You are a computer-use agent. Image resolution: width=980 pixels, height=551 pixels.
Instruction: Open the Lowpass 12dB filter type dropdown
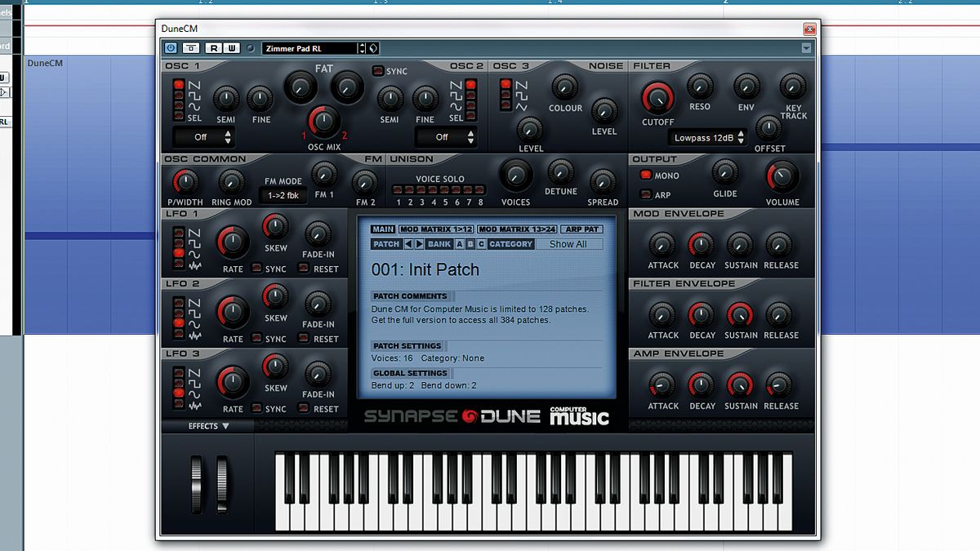(706, 137)
